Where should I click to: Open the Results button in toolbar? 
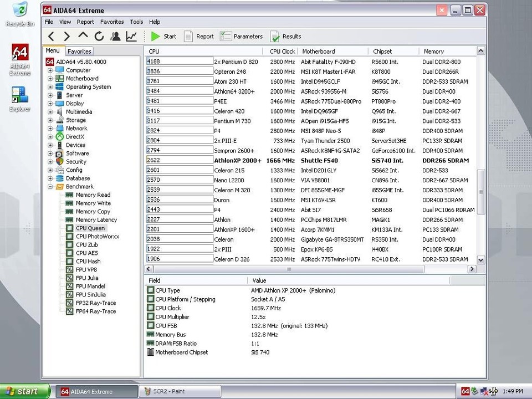[285, 37]
